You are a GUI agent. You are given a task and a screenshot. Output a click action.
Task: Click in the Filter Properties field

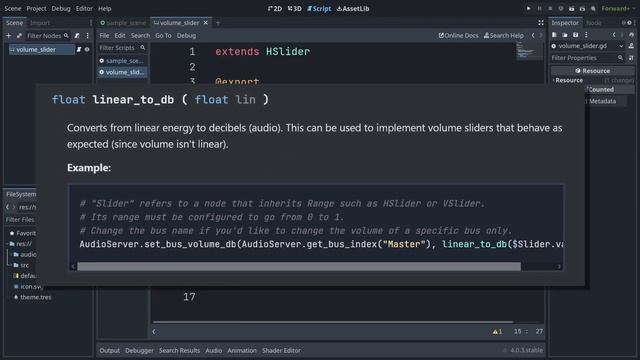(x=587, y=58)
